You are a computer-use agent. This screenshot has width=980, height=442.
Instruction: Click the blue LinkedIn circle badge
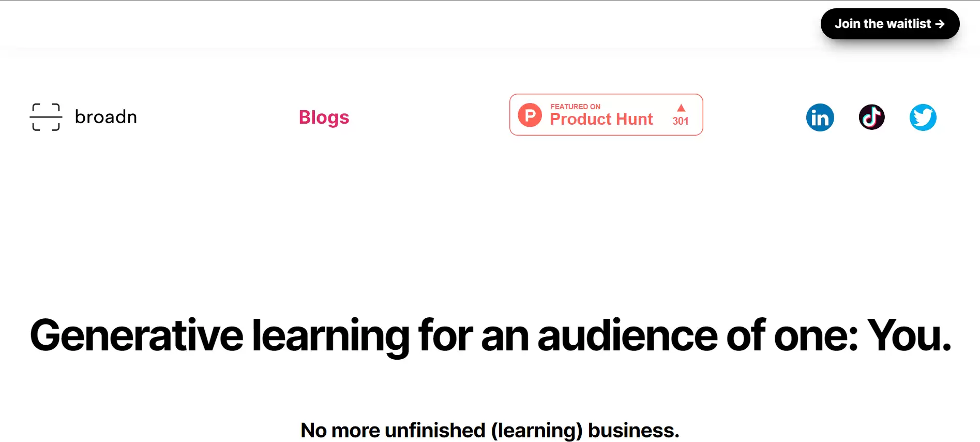(x=820, y=117)
